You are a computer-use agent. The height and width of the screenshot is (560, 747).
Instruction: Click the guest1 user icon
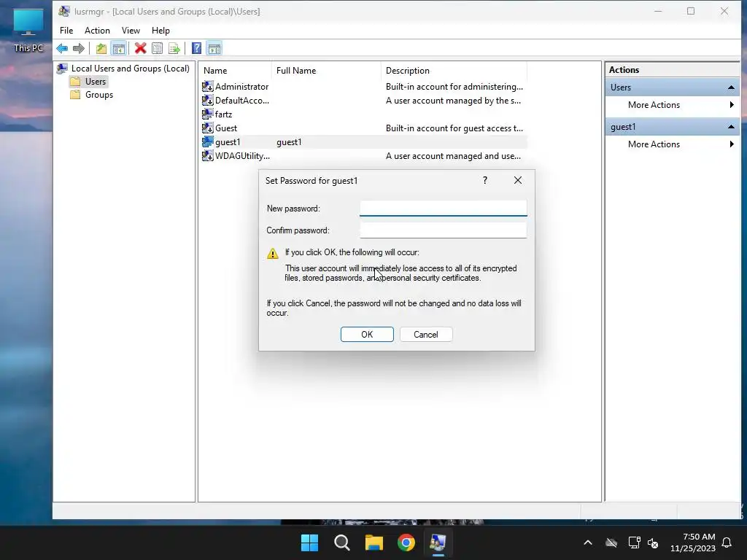click(208, 142)
